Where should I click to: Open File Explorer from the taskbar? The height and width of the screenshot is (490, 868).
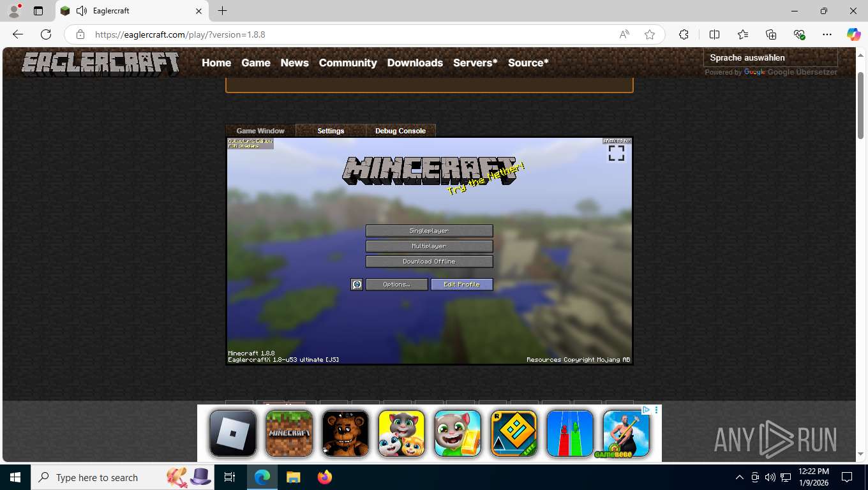[x=293, y=477]
